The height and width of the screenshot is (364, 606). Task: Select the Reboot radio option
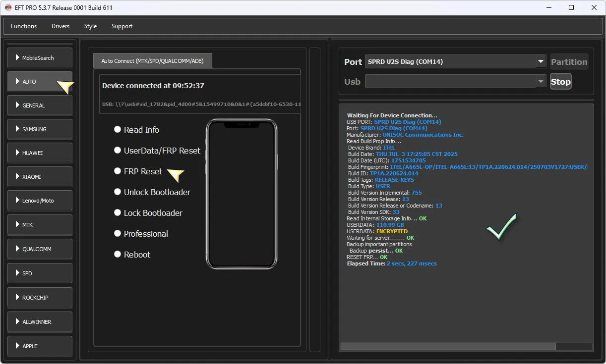(x=118, y=254)
